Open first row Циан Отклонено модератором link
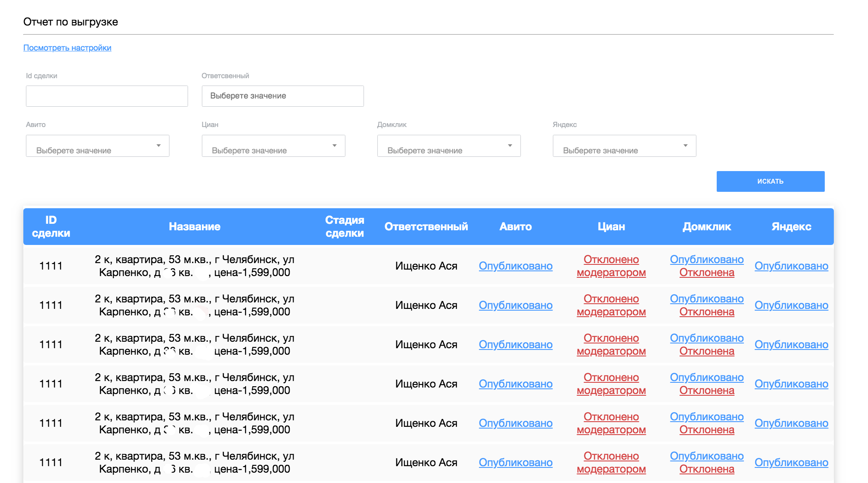This screenshot has height=483, width=868. pos(611,266)
